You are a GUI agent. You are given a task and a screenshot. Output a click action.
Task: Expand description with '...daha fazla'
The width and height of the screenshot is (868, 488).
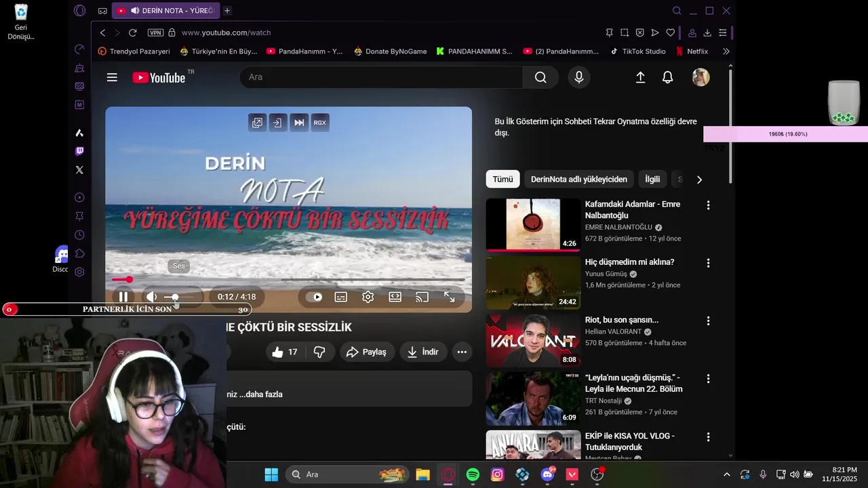tap(261, 394)
